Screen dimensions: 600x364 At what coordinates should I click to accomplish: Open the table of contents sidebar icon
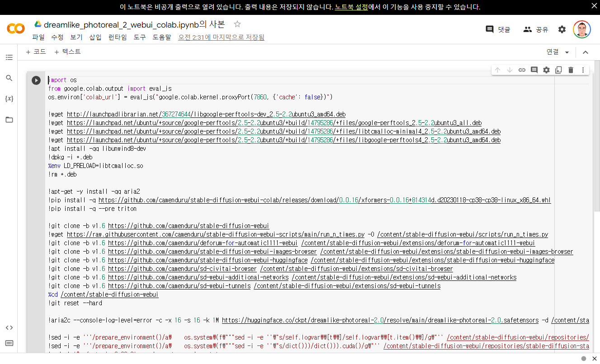tap(9, 57)
